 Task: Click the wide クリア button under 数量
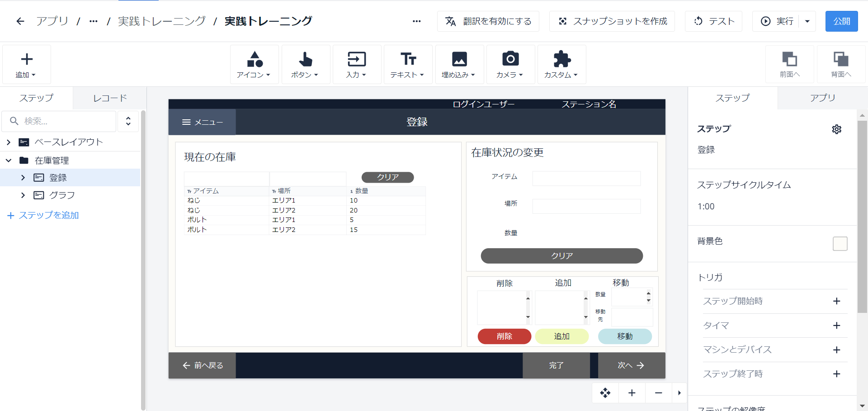562,256
